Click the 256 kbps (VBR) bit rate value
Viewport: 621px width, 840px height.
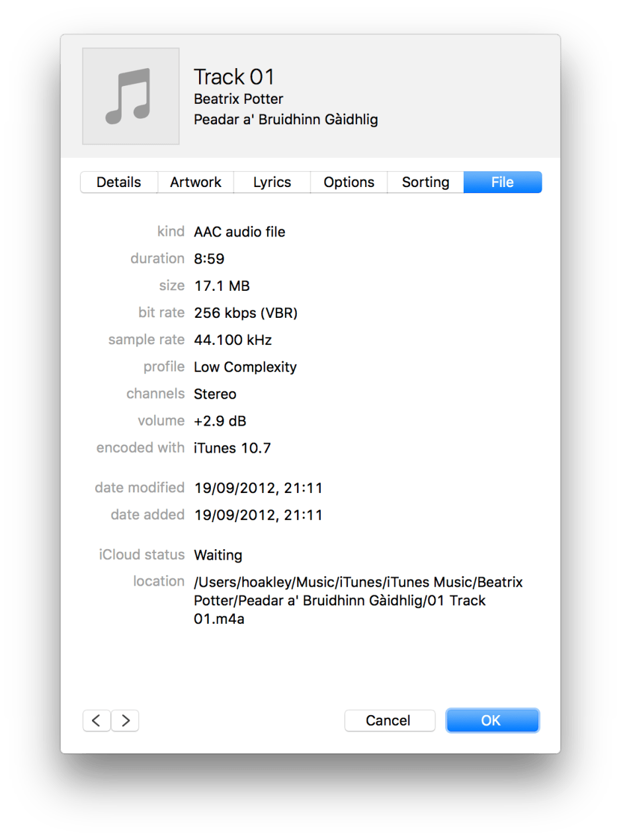245,313
